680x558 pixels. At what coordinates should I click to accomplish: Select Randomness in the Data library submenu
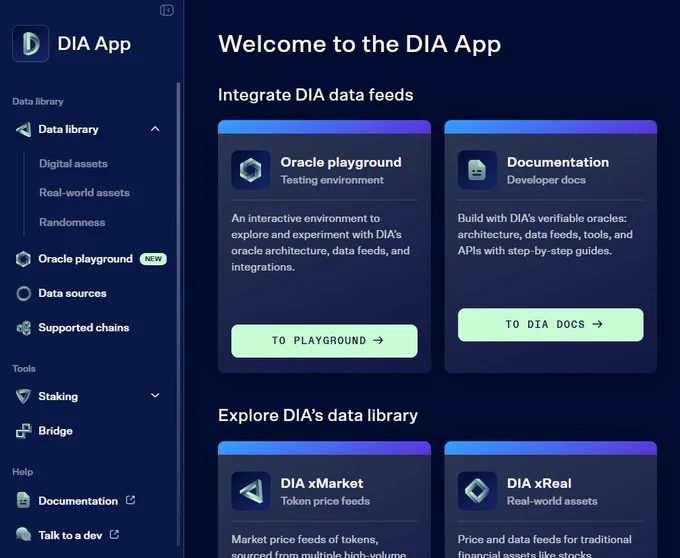[72, 222]
